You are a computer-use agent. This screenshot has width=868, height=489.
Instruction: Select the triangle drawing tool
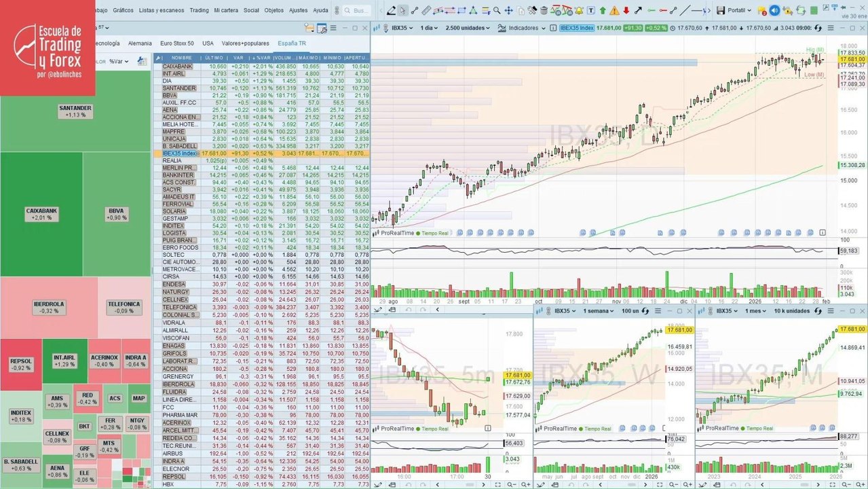[474, 10]
